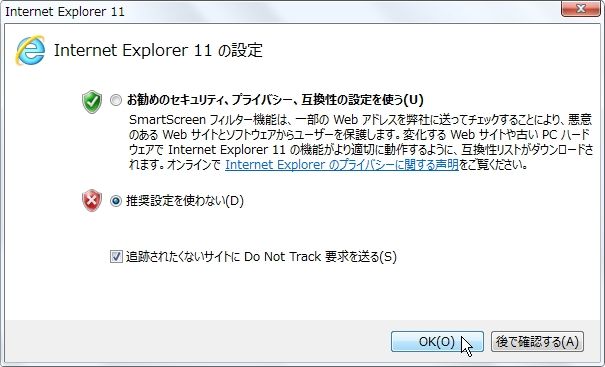Image resolution: width=605 pixels, height=367 pixels.
Task: Click the Internet Explorer 11 title bar text
Action: pyautogui.click(x=65, y=12)
